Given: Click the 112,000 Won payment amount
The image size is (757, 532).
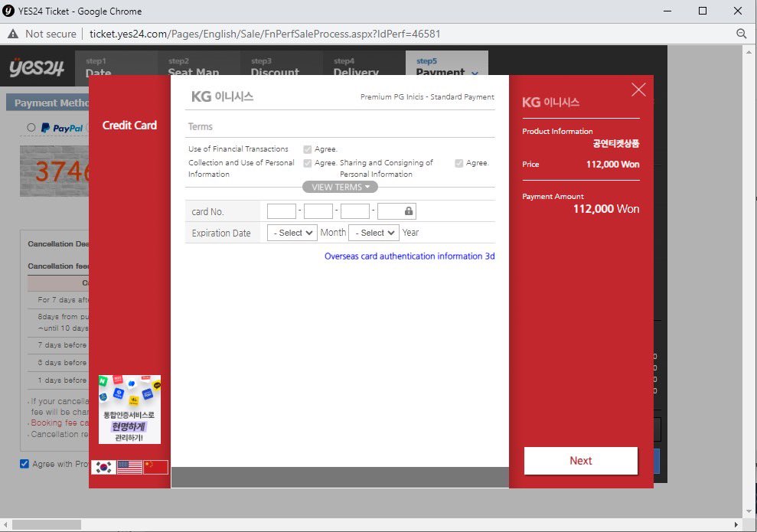Looking at the screenshot, I should click(x=606, y=208).
